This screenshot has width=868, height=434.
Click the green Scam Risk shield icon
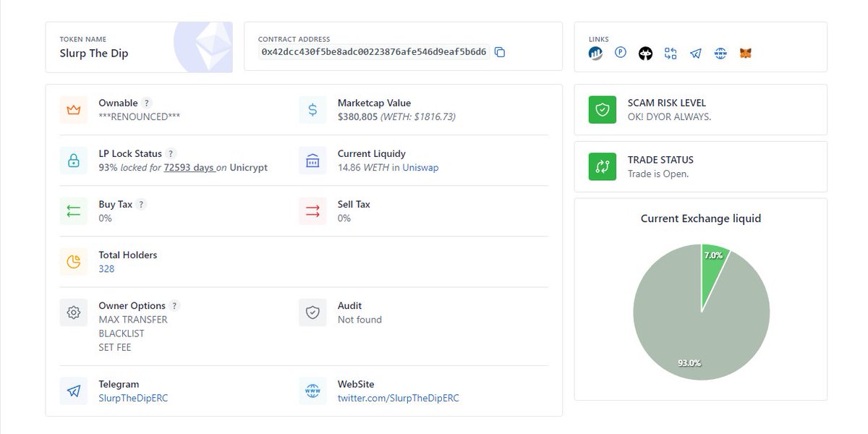603,110
